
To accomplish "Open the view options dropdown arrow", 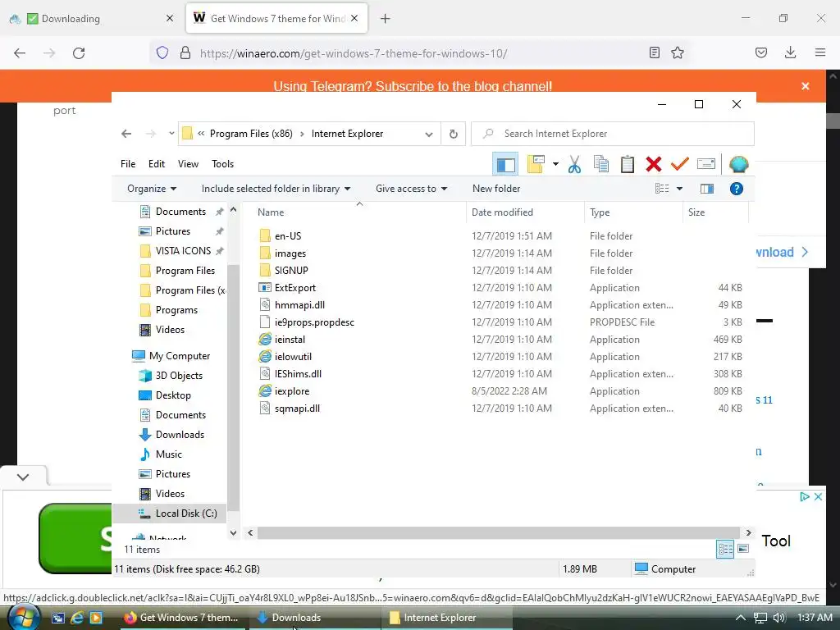I will pyautogui.click(x=679, y=189).
